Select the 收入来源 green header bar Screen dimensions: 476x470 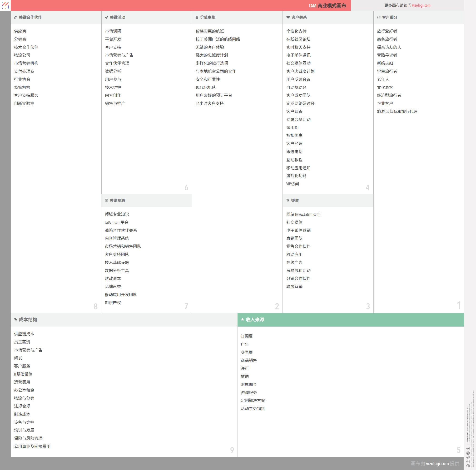[350, 320]
